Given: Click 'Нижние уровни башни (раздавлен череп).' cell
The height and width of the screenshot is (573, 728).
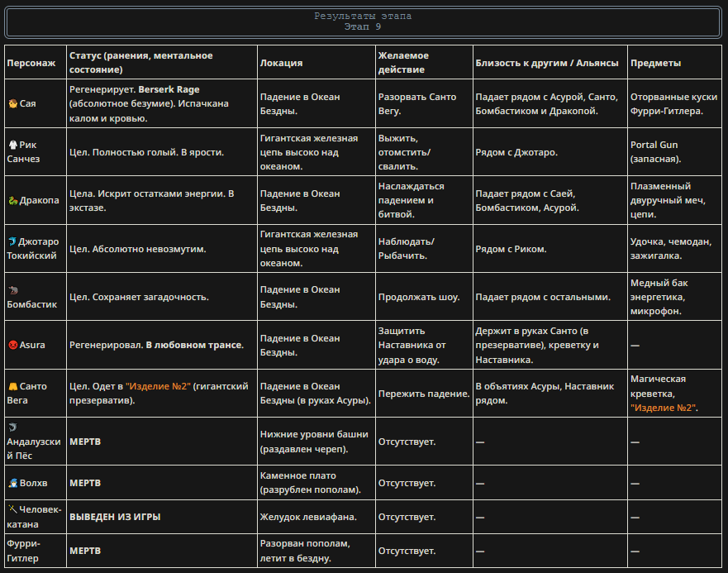Looking at the screenshot, I should pos(316,442).
